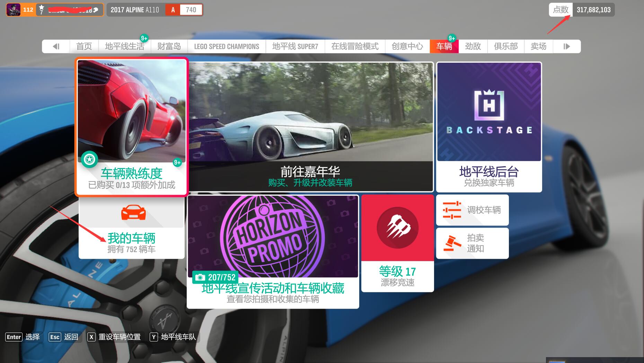Switch to the 首页 tab
The image size is (644, 363).
pos(84,46)
